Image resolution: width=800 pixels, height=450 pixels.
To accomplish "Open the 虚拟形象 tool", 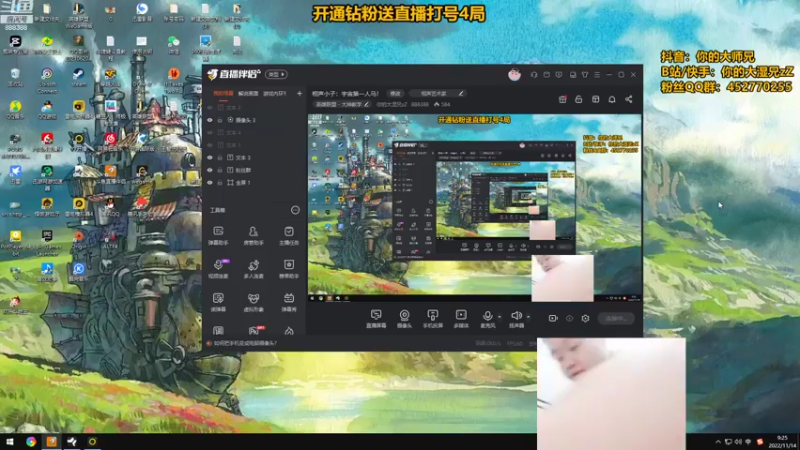I will point(253,302).
